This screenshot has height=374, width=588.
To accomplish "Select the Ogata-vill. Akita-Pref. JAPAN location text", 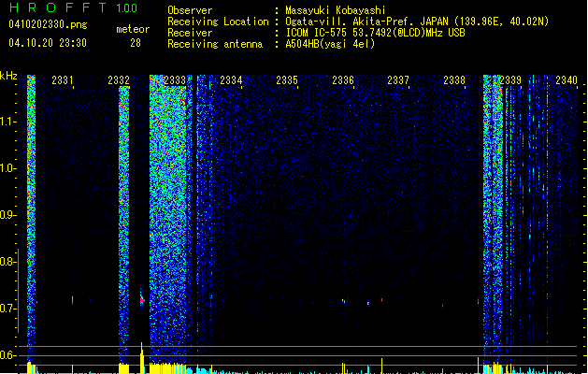I will click(417, 22).
